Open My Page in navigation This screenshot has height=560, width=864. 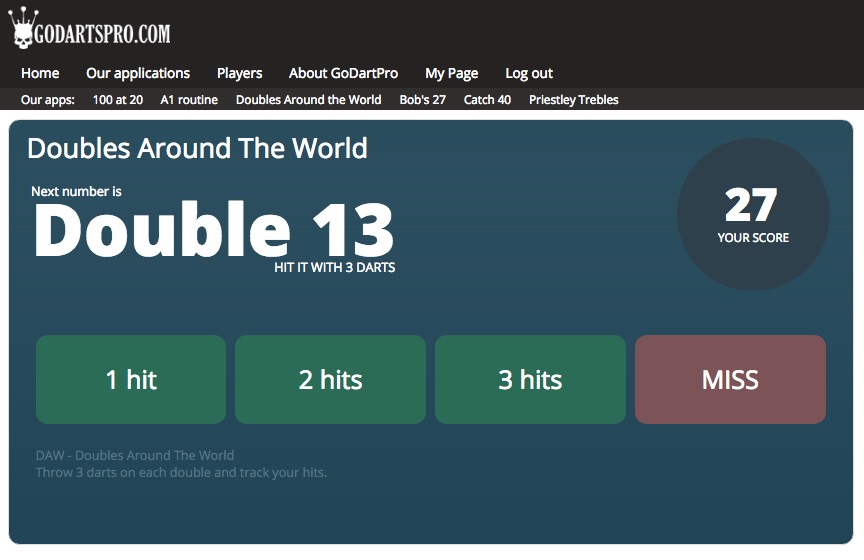point(451,73)
